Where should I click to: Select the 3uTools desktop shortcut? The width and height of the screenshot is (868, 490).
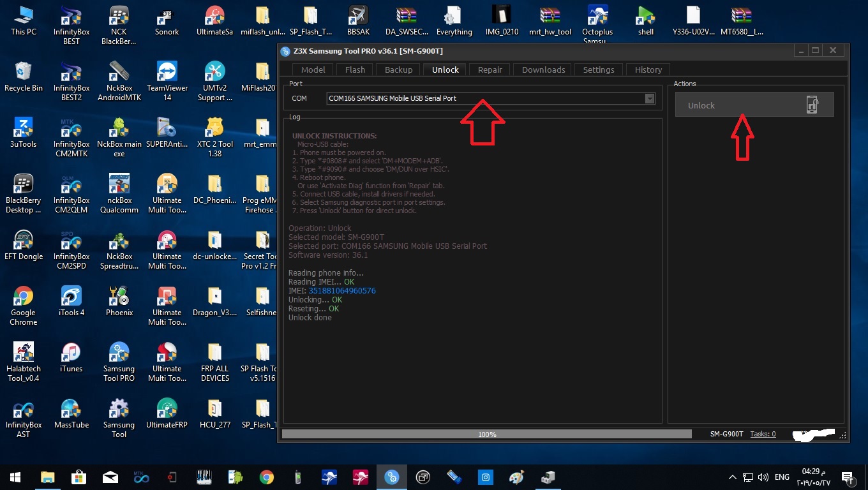[24, 133]
